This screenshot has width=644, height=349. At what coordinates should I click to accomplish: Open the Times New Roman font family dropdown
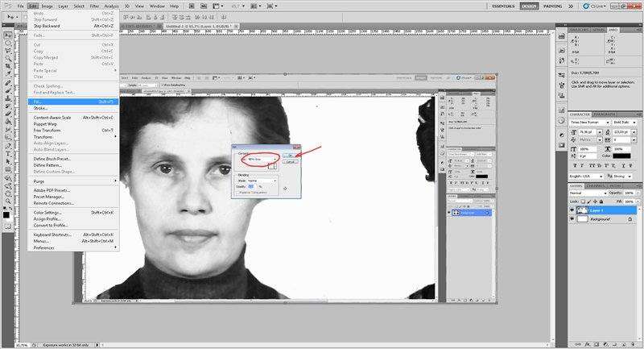coord(590,122)
